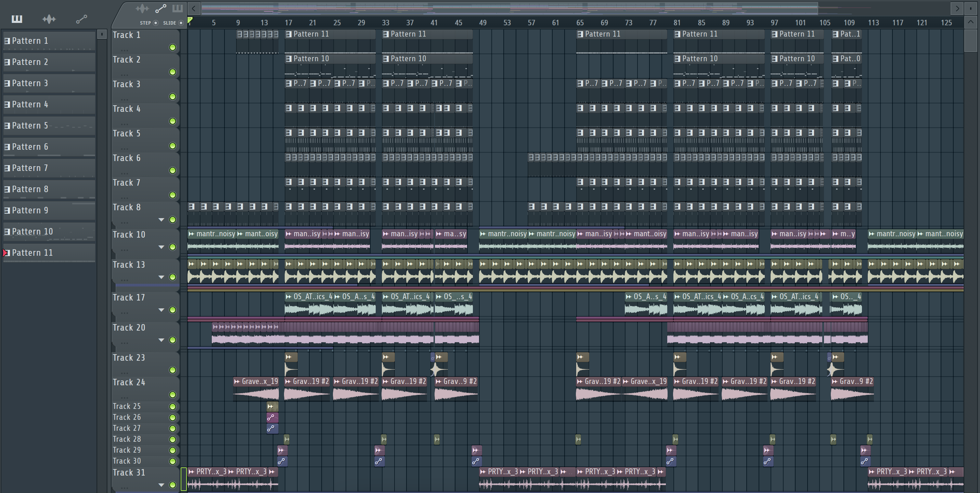This screenshot has height=493, width=980.
Task: Click the Track 24 header label
Action: (x=129, y=382)
